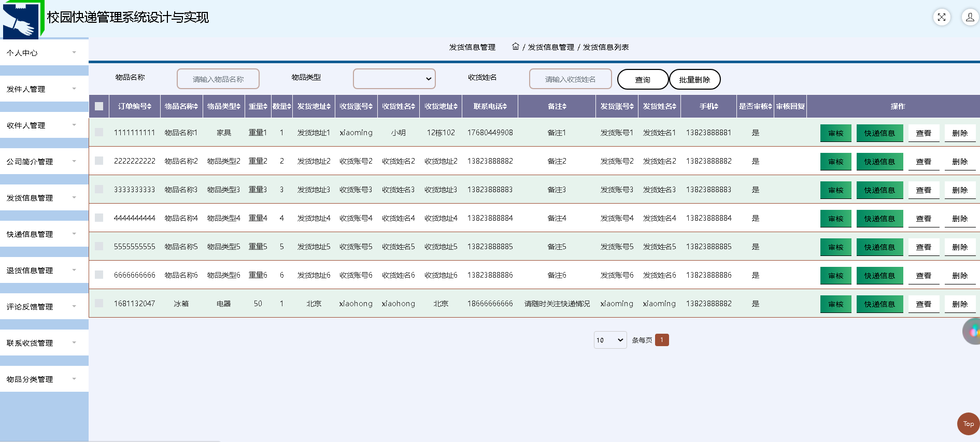Open 物品分类管理 in the sidebar
The height and width of the screenshot is (442, 980).
point(44,379)
